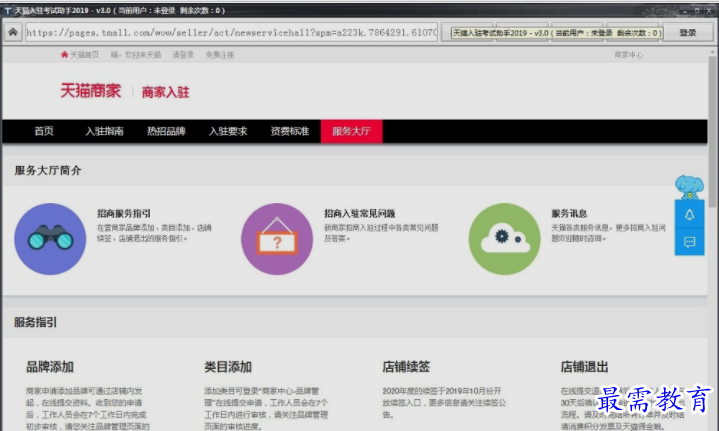Switch to the 入驻要求 tab
The width and height of the screenshot is (719, 431).
228,131
